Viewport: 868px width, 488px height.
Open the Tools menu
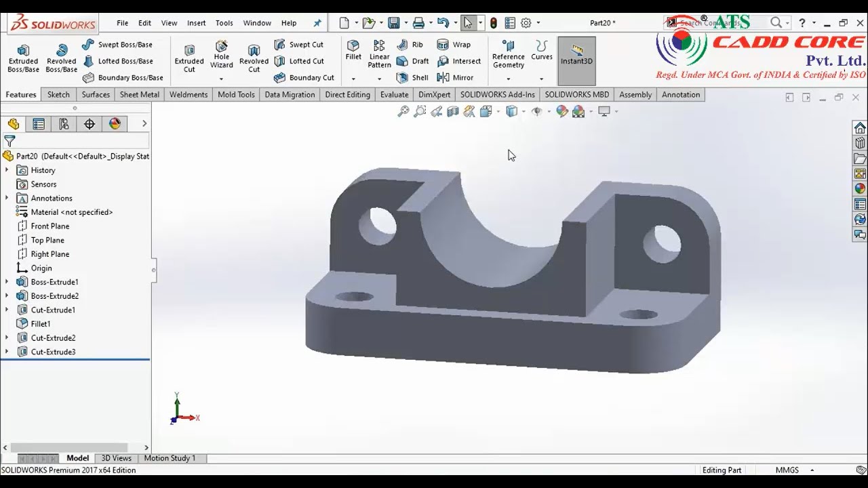(224, 23)
